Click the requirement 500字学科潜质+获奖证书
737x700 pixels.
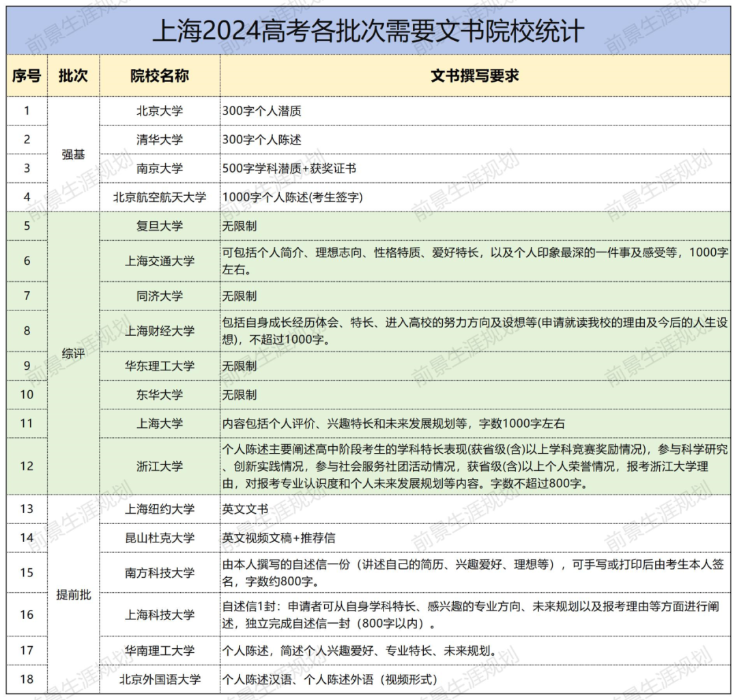tap(289, 169)
